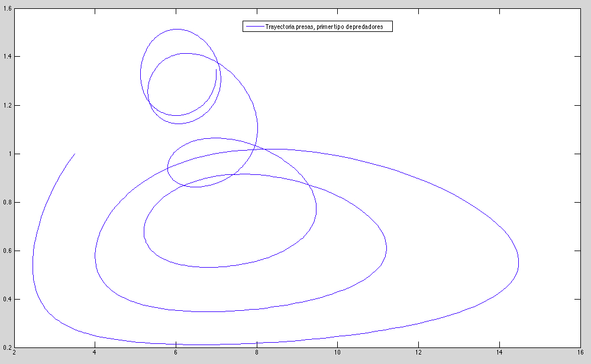Screen dimensions: 591x364
Task: Select the x-axis tick label 12
Action: 418,355
